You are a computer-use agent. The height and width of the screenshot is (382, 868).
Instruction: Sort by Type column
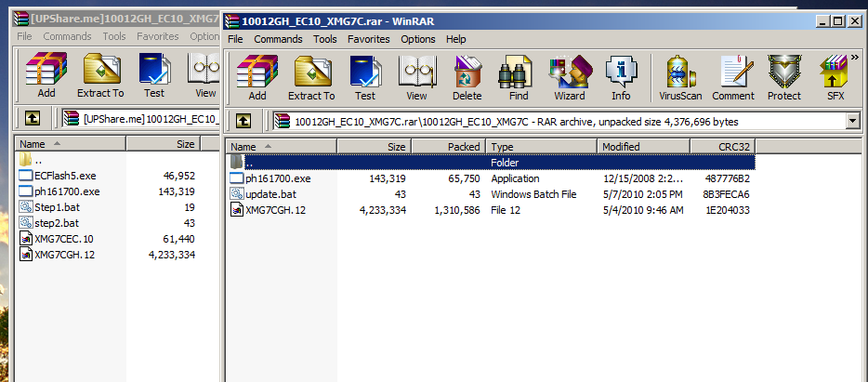coord(542,147)
